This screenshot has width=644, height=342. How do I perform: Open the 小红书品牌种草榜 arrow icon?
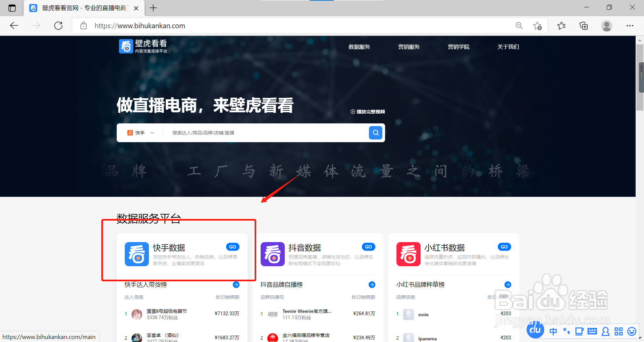tap(507, 284)
